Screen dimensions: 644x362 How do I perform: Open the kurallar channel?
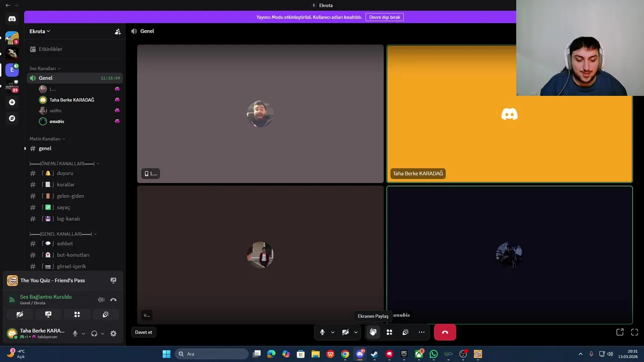(x=74, y=185)
